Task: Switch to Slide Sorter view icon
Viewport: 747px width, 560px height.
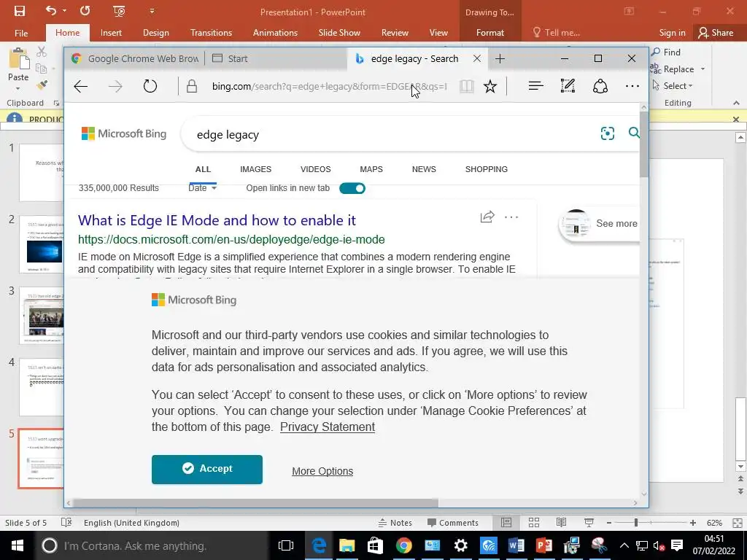Action: [533, 523]
